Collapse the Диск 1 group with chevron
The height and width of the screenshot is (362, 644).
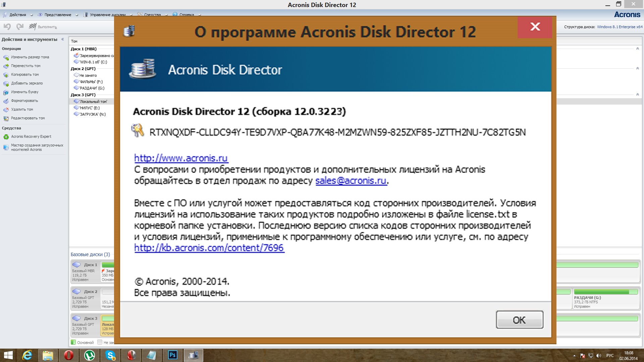point(637,49)
